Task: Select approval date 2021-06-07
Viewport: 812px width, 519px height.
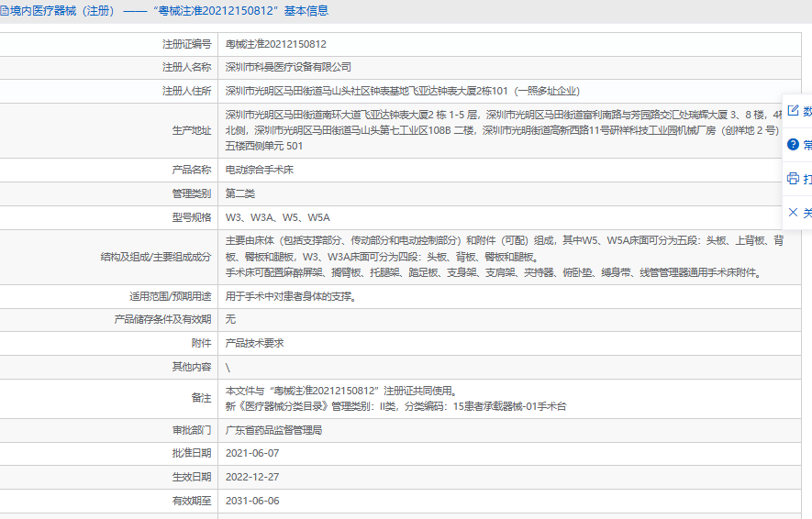Action: (x=252, y=453)
